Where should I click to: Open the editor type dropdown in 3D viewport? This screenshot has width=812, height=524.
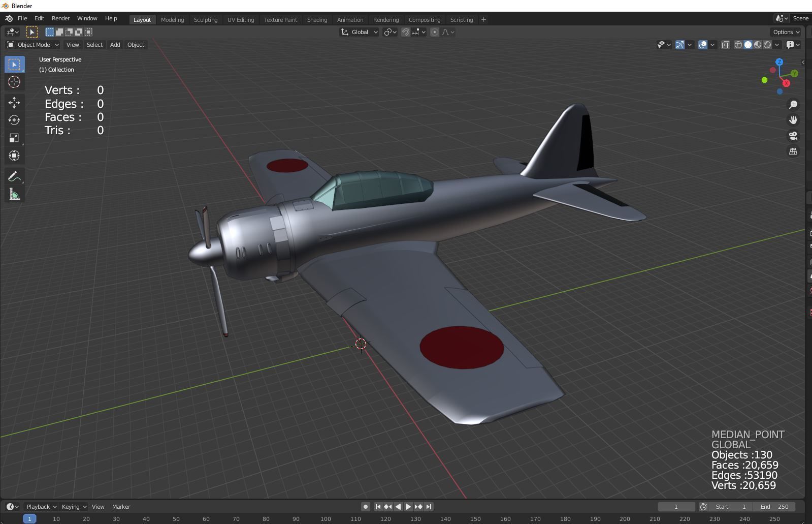[x=12, y=32]
